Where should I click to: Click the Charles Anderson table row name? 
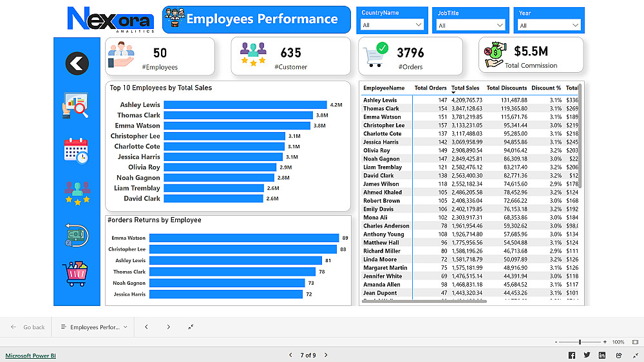(386, 226)
